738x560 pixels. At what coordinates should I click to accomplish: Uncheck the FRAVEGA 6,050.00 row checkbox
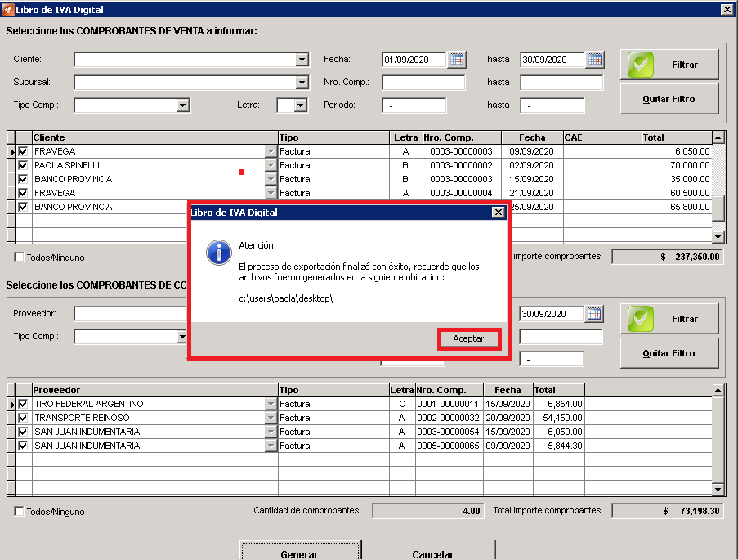click(x=23, y=151)
